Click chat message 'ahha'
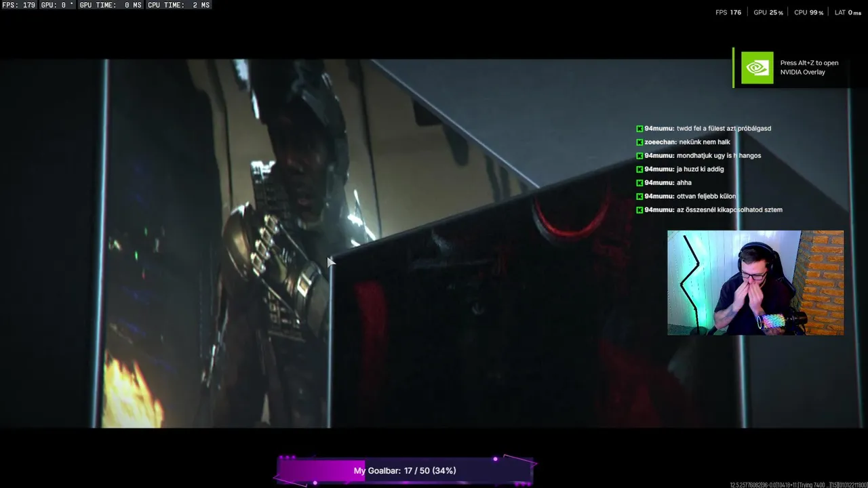 click(x=684, y=182)
